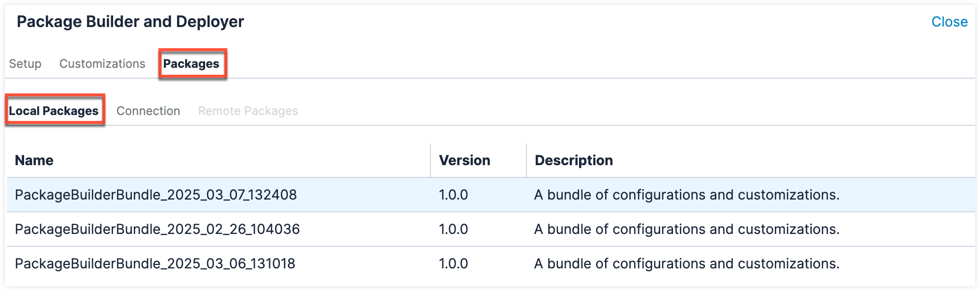The image size is (980, 291).
Task: Select package PackageBuilderBundle_2025_02_26_104036
Action: click(x=157, y=229)
